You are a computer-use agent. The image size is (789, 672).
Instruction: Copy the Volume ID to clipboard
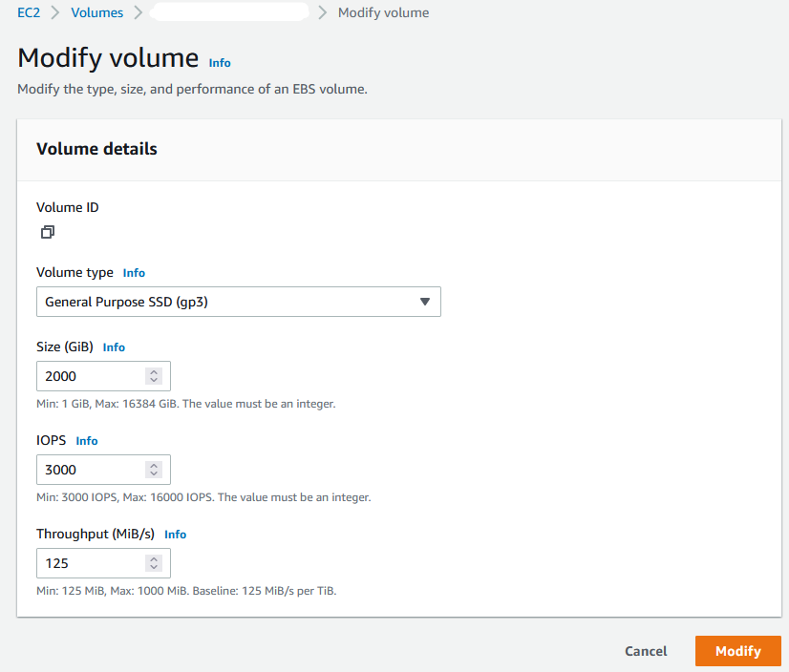tap(47, 232)
